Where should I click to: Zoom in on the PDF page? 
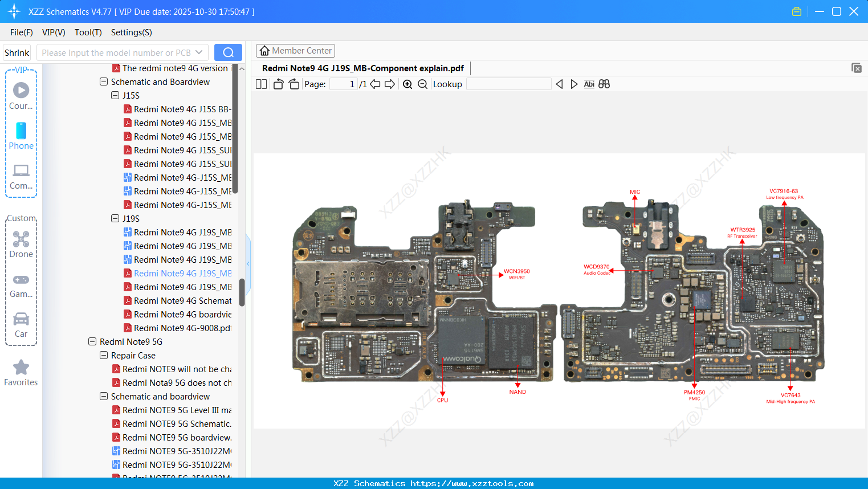[407, 84]
